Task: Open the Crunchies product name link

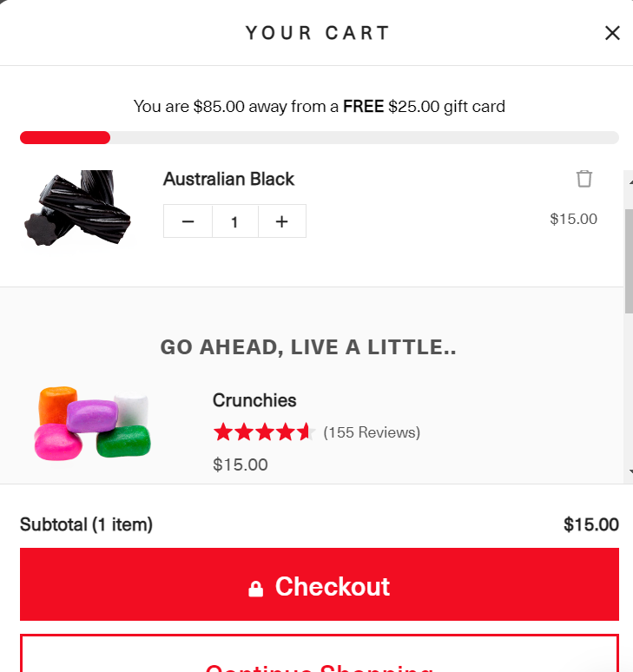Action: point(254,400)
